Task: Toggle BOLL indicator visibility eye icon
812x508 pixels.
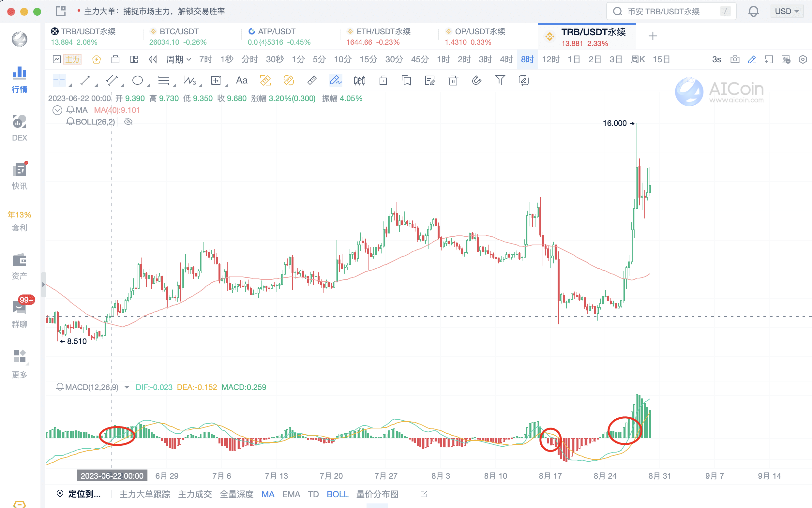Action: 128,122
